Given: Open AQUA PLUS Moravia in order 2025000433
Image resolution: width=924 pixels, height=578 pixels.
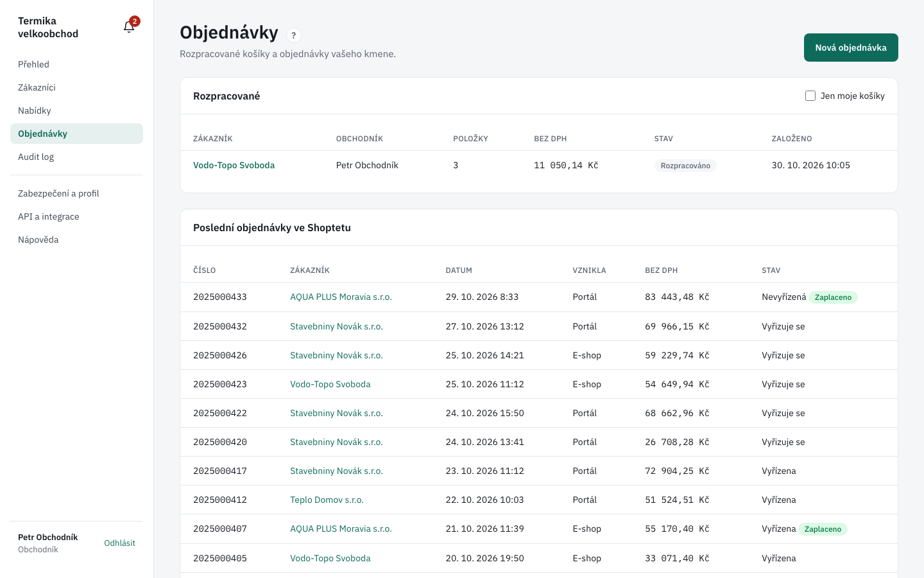Looking at the screenshot, I should [341, 297].
